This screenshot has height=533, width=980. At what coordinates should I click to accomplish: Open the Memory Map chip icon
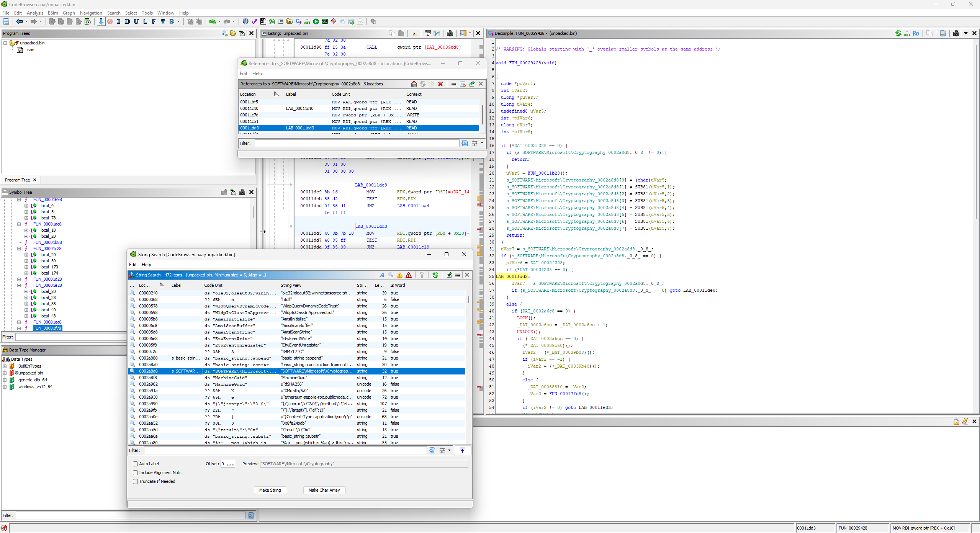tap(325, 21)
